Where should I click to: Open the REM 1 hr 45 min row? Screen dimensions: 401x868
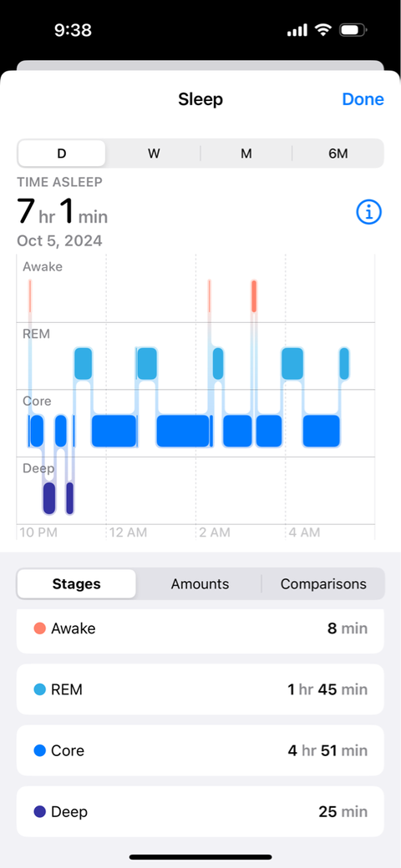tap(200, 689)
